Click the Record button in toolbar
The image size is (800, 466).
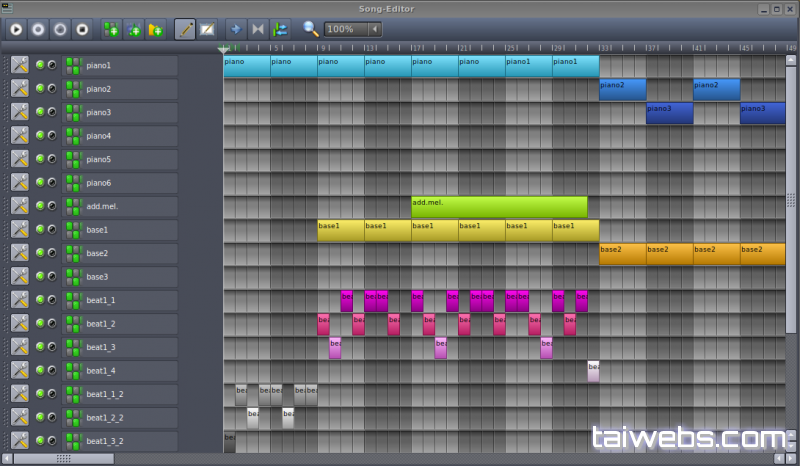click(x=38, y=30)
